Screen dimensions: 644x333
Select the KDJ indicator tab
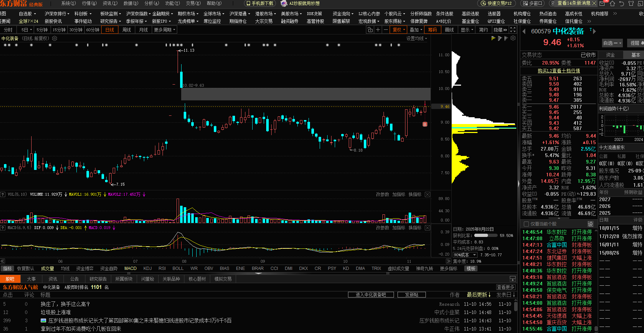[147, 268]
